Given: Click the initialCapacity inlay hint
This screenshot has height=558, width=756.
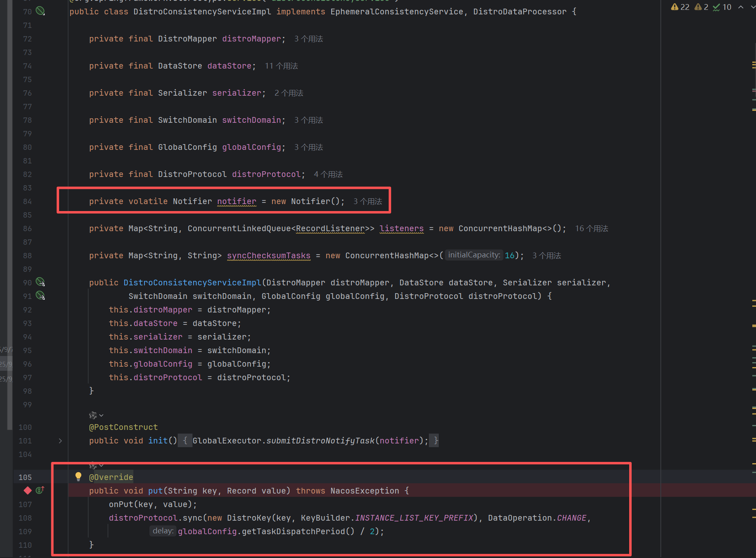Looking at the screenshot, I should [x=474, y=255].
